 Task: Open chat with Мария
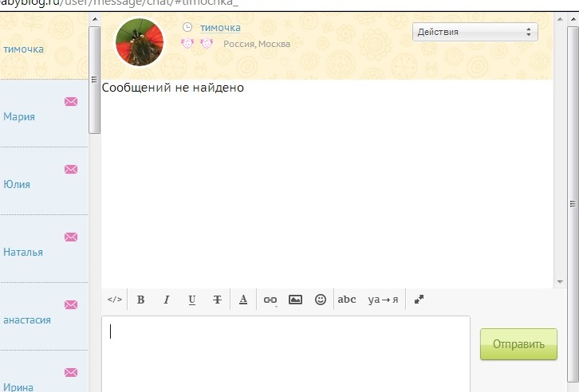tap(44, 113)
